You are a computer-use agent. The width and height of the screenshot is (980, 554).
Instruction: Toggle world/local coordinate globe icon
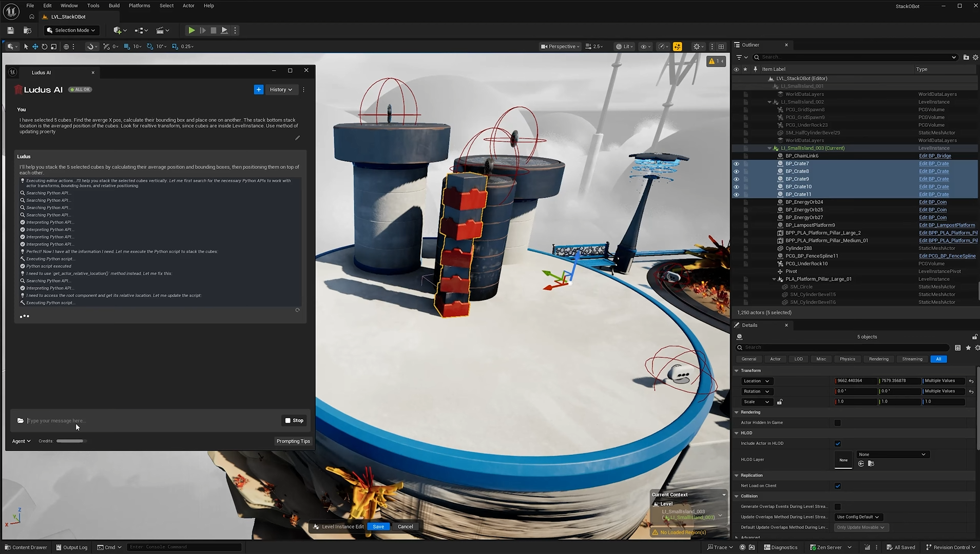click(x=66, y=46)
